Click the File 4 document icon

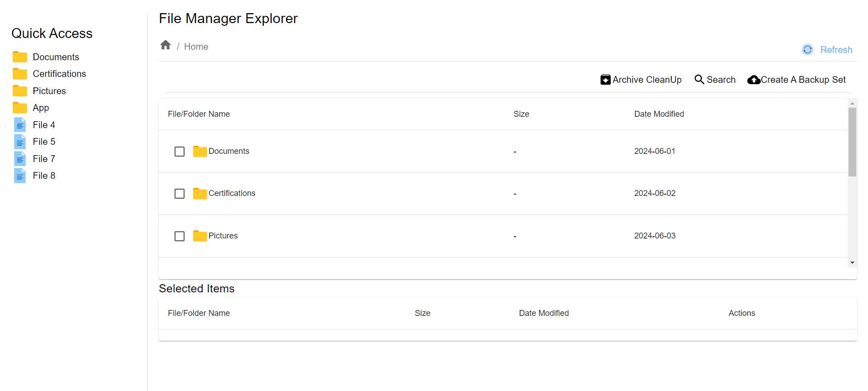click(20, 124)
